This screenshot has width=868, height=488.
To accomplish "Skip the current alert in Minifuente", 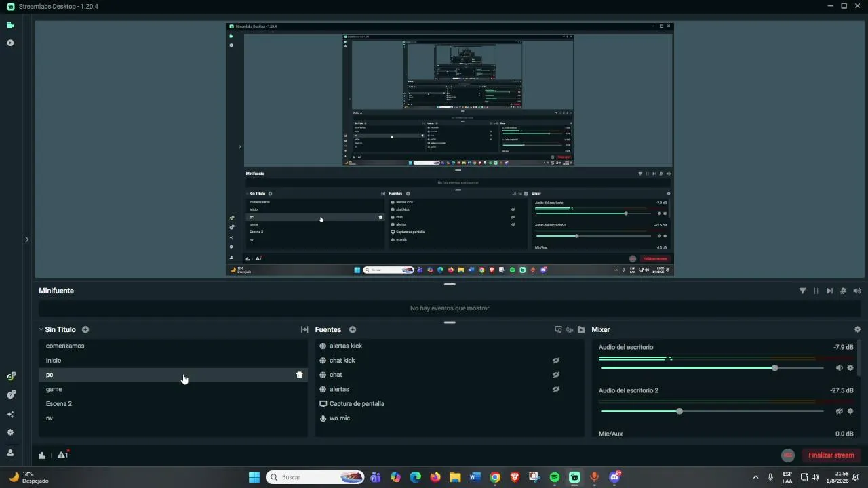I will click(x=829, y=291).
